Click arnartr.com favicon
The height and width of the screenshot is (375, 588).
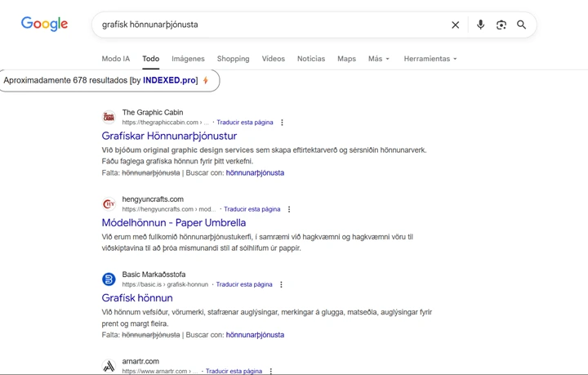pos(109,366)
